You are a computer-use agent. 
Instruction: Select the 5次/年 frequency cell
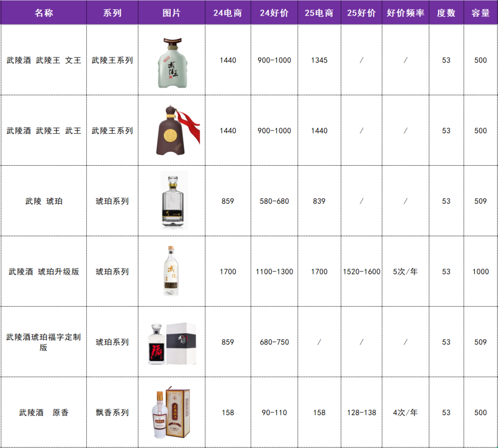point(405,272)
